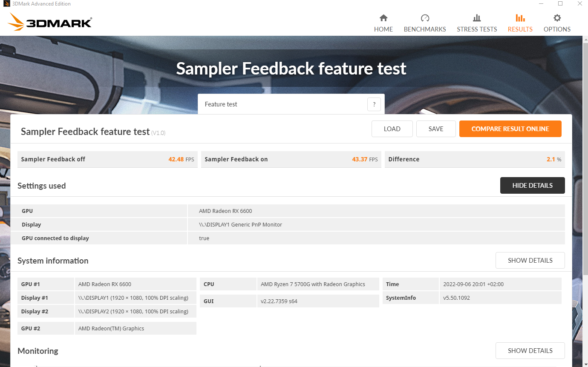The height and width of the screenshot is (367, 588).
Task: Click SHOW DETAILS for System information
Action: (x=530, y=261)
